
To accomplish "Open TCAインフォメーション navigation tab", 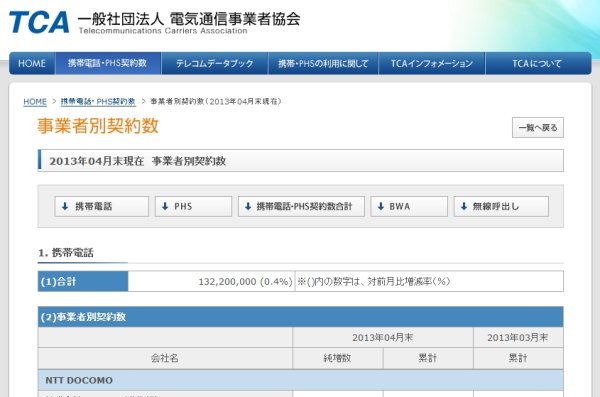I will point(432,63).
